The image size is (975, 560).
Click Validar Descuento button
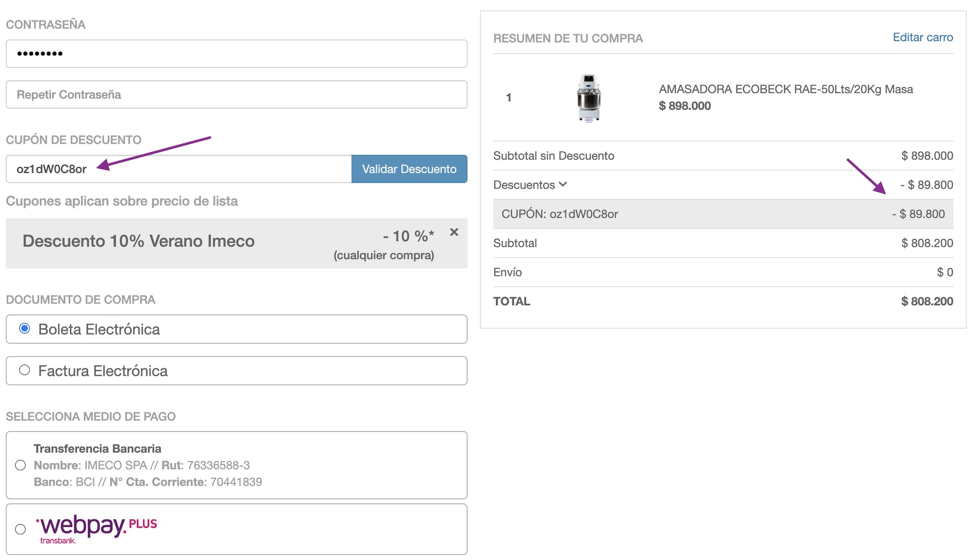tap(409, 169)
